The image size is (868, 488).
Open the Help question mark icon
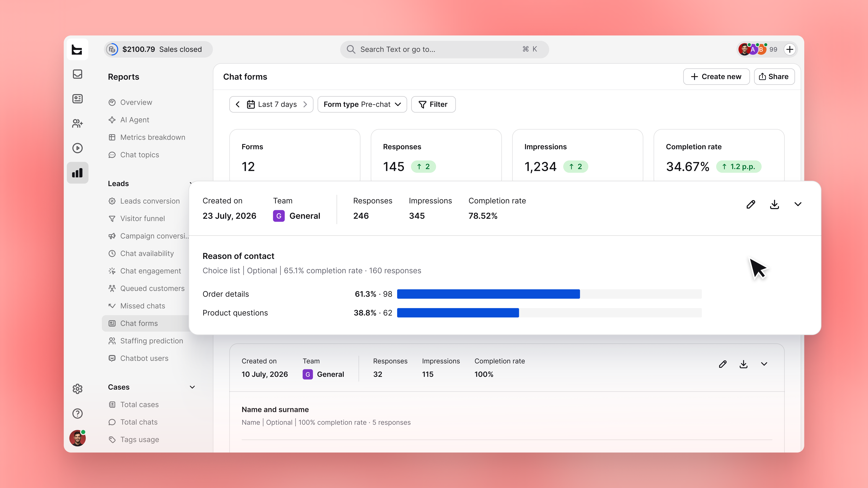pos(78,414)
